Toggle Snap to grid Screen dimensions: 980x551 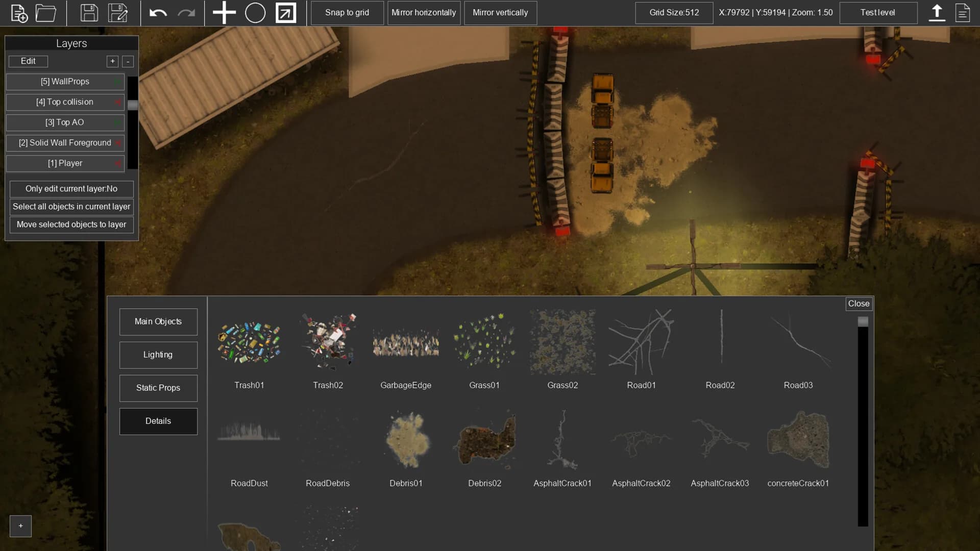click(347, 13)
